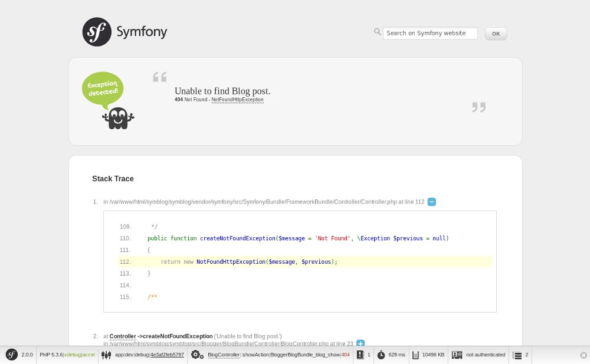The height and width of the screenshot is (364, 590).
Task: Submit search with the OK button
Action: pyautogui.click(x=496, y=34)
